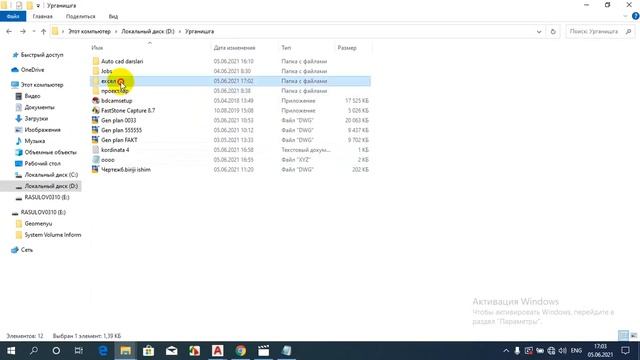Screen dimensions: 640x360
Task: Launch AutoCAD from the taskbar
Action: 218,351
